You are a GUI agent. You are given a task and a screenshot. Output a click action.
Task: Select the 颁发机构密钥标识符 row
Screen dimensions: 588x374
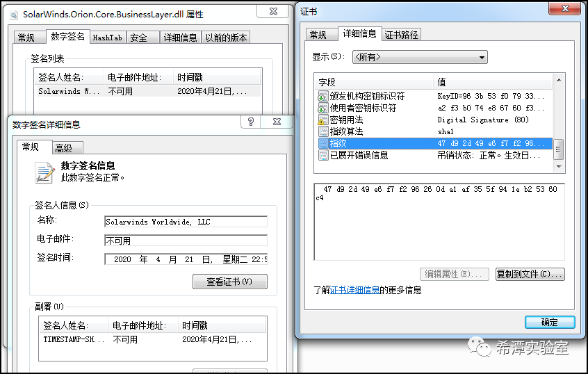434,97
